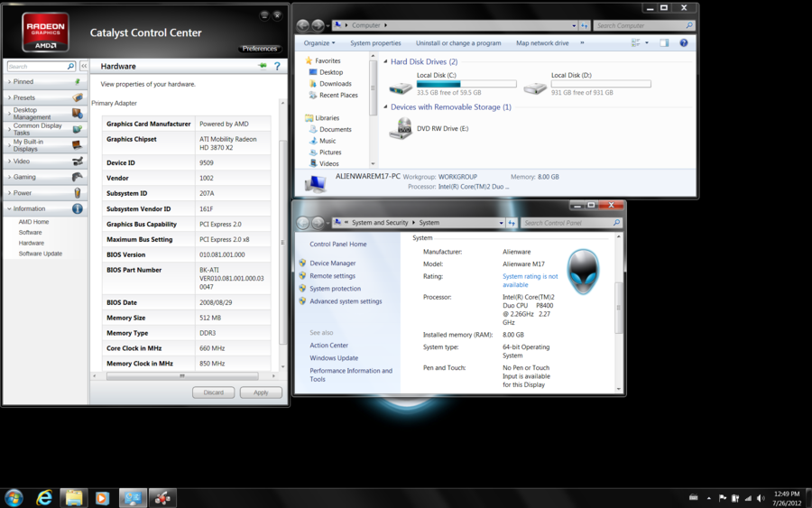This screenshot has width=812, height=508.
Task: Click Back button in Computer window
Action: (303, 25)
